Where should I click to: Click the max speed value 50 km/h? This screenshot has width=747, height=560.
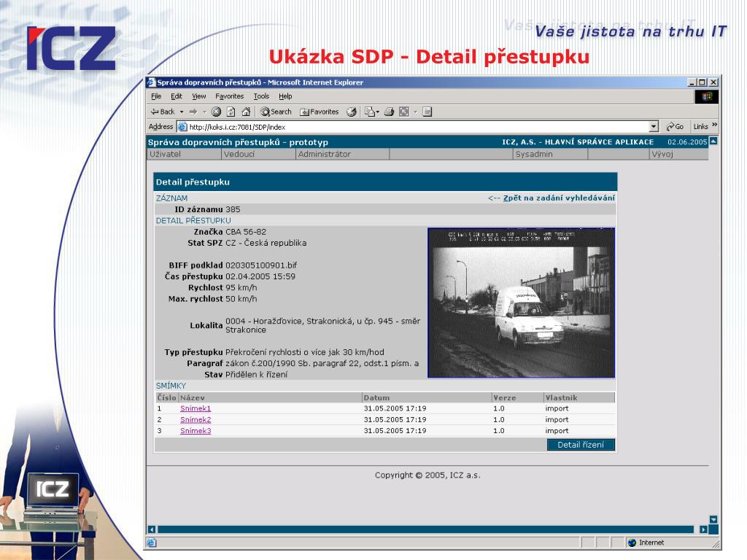pos(241,299)
